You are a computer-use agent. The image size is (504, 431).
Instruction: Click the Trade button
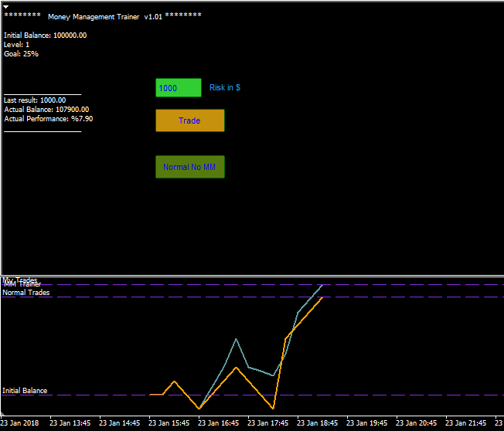(190, 120)
